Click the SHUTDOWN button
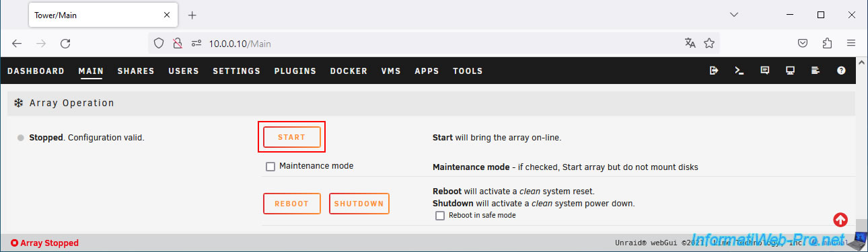Screen dimensions: 868x252 point(359,204)
